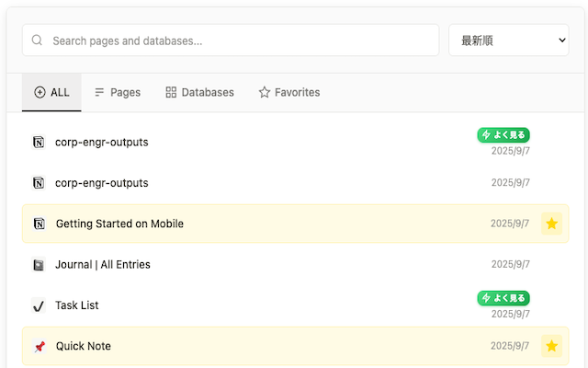Screen dimensions: 588x368
Task: Click the Task List checkmark icon
Action: [39, 305]
